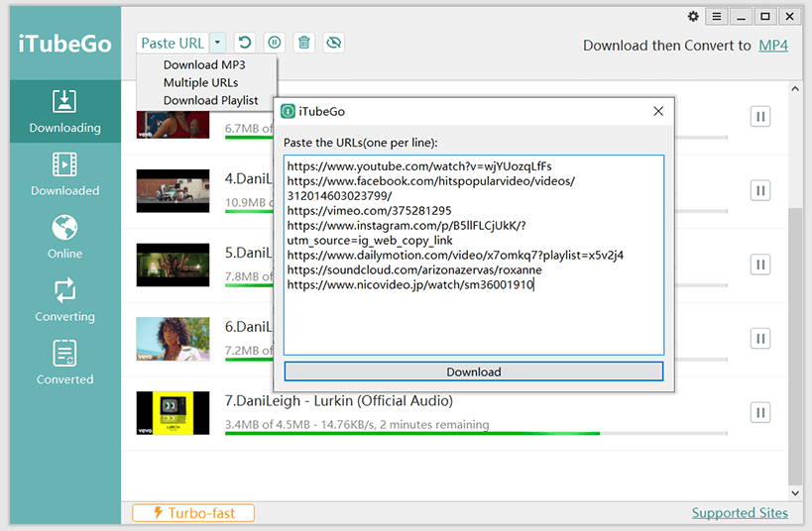Click the scrollbar up arrow
This screenshot has width=812, height=531.
point(795,88)
